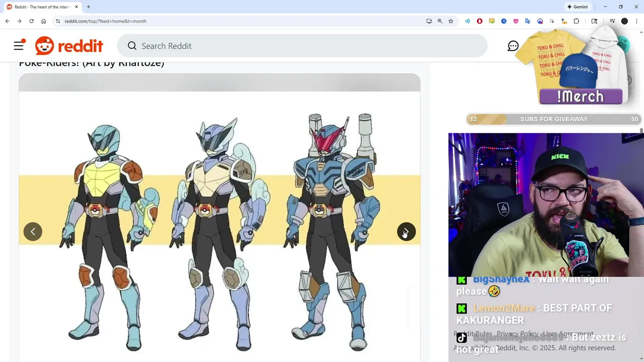Reload the Reddit page
Image resolution: width=644 pixels, height=362 pixels.
pyautogui.click(x=31, y=21)
